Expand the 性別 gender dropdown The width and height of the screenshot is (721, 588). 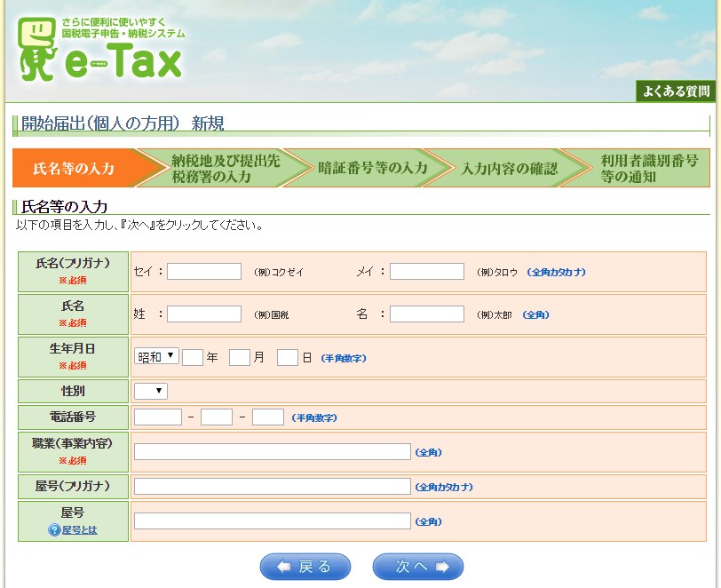(150, 391)
